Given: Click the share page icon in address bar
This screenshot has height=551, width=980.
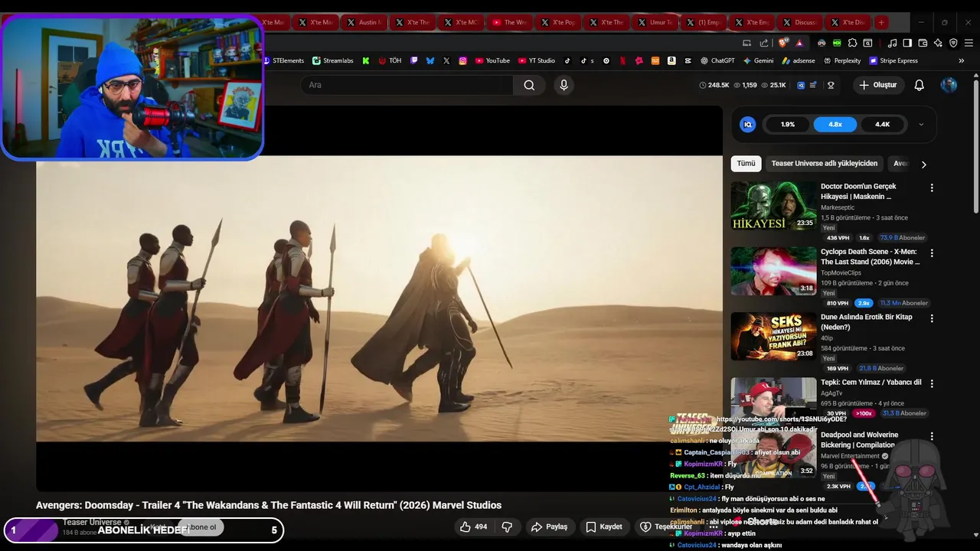Looking at the screenshot, I should click(763, 43).
